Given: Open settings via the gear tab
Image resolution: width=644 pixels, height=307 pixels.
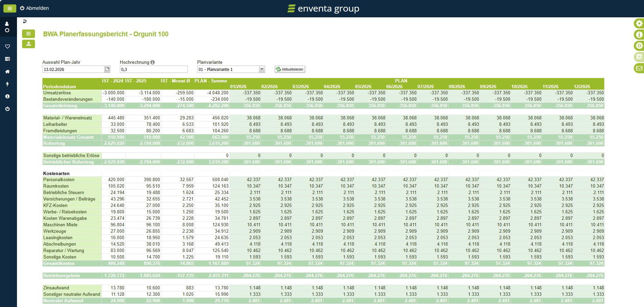Looking at the screenshot, I should click(639, 23).
